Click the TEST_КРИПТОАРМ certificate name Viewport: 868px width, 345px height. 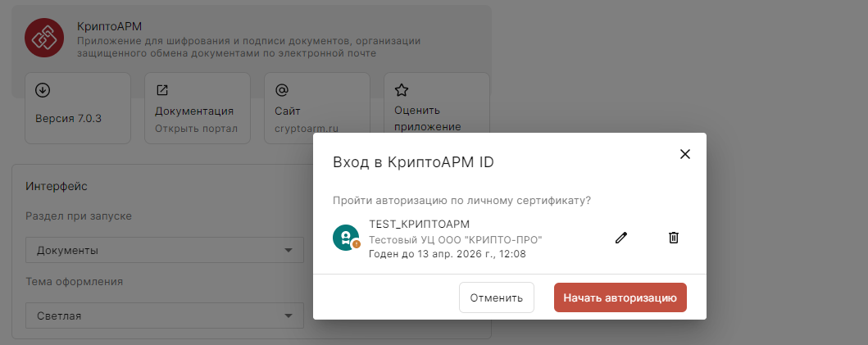click(419, 225)
